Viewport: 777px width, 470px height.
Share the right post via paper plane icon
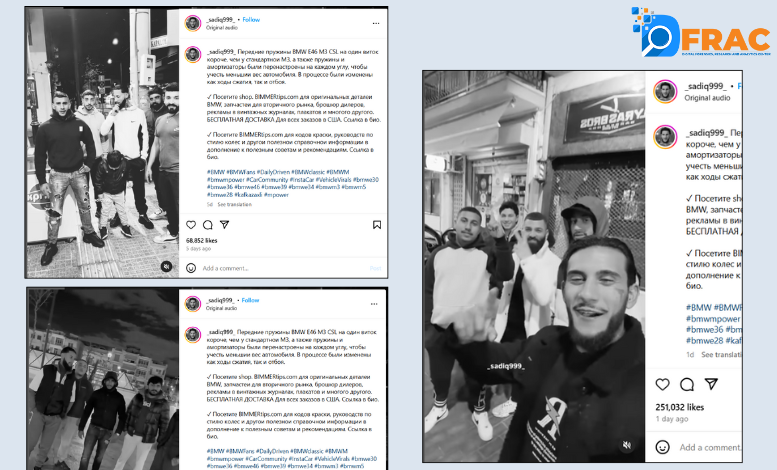point(711,384)
